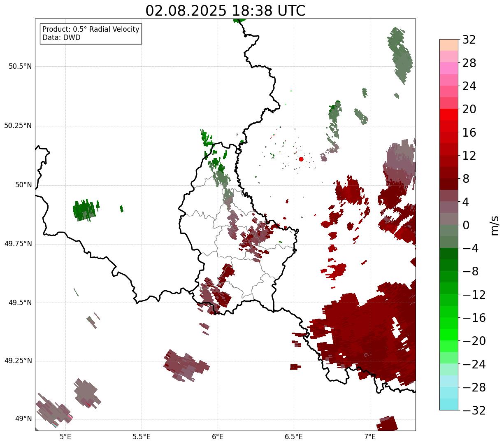Click the colorbar tick label −32
Screen dimensions: 504x445
474,410
